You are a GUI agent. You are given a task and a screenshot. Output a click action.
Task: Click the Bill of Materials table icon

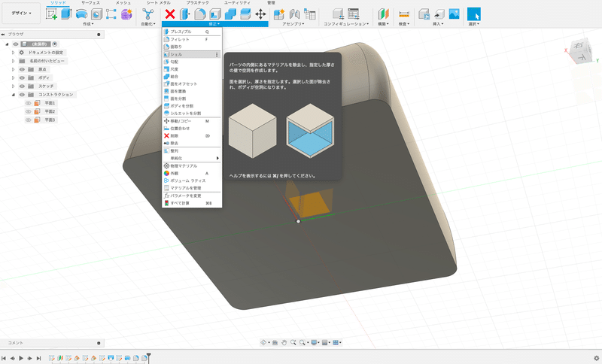pos(309,14)
